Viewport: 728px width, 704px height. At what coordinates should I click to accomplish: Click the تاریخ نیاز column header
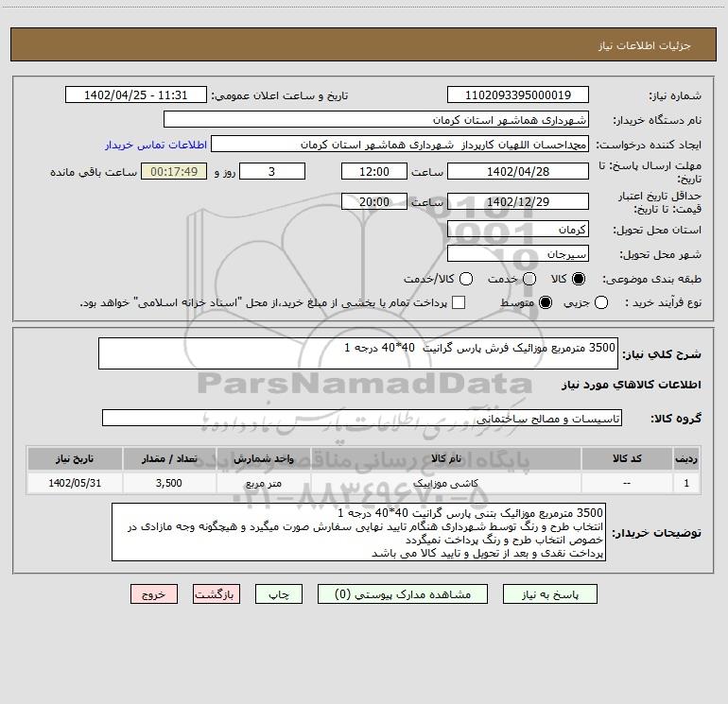point(75,459)
